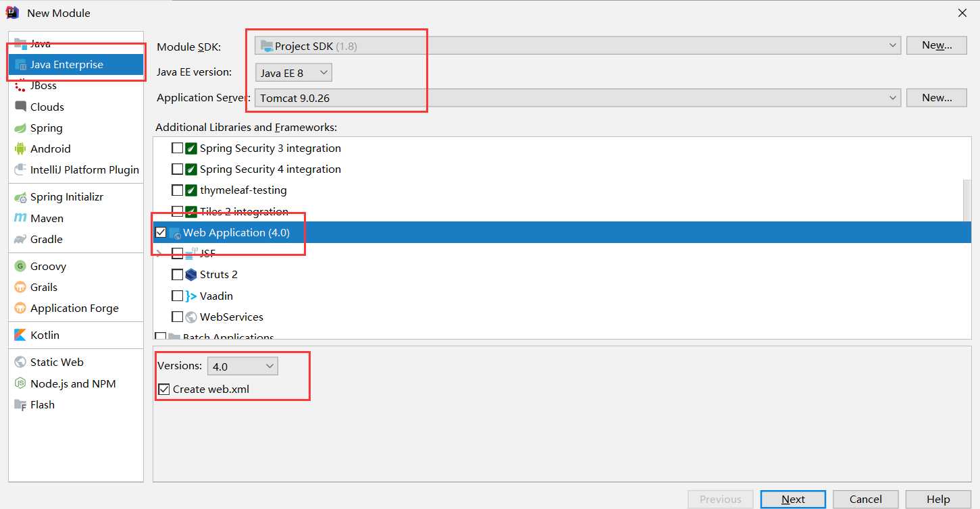The image size is (980, 509).
Task: Click the IntelliJ Platform Plugin icon
Action: coord(20,170)
